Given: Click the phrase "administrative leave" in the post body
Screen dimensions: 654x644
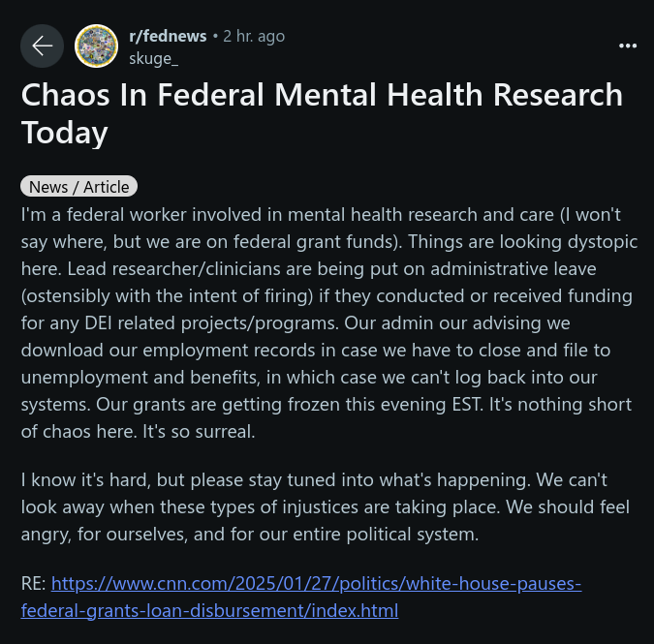Looking at the screenshot, I should click(x=513, y=269).
